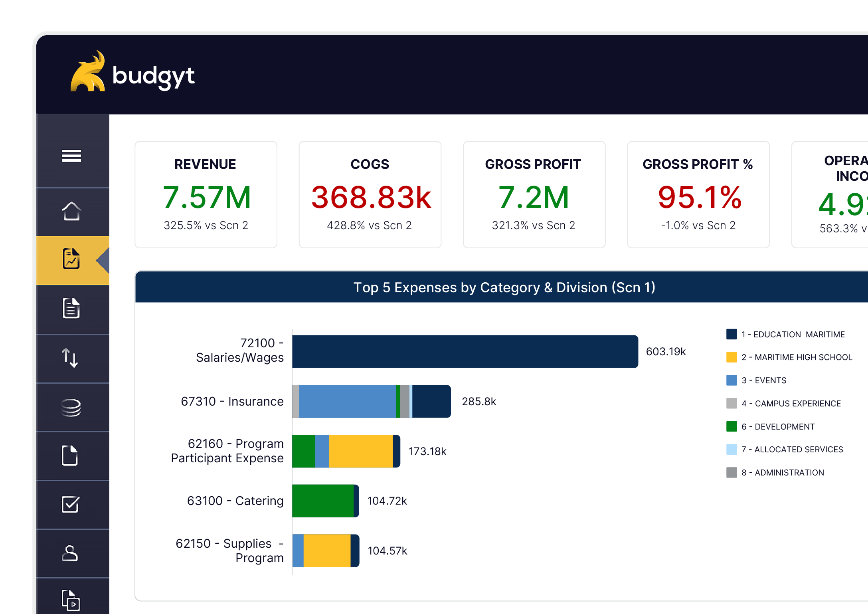Open the stacked coins database icon
The image size is (868, 614).
pyautogui.click(x=71, y=408)
